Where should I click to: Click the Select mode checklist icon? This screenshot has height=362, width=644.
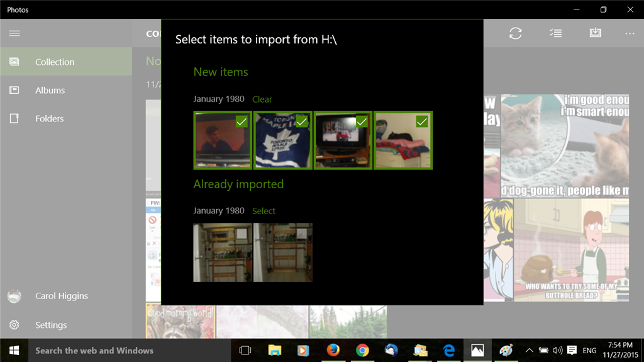(556, 33)
